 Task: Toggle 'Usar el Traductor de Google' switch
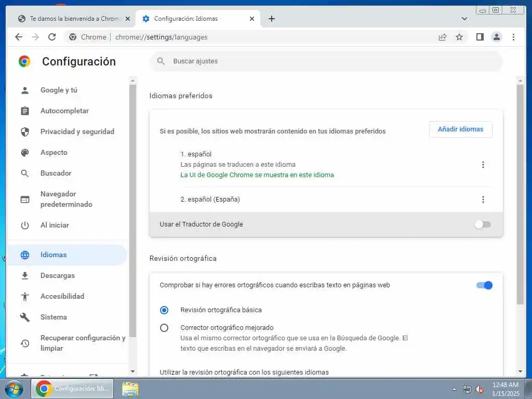(483, 224)
